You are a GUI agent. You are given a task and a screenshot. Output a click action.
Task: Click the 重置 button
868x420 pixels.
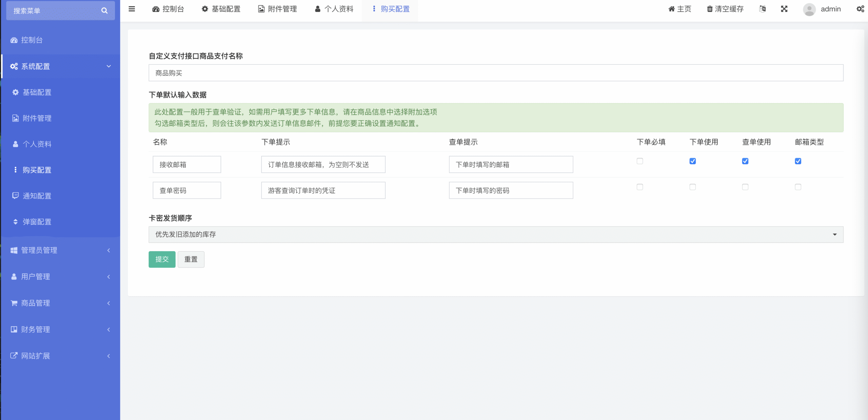coord(191,259)
